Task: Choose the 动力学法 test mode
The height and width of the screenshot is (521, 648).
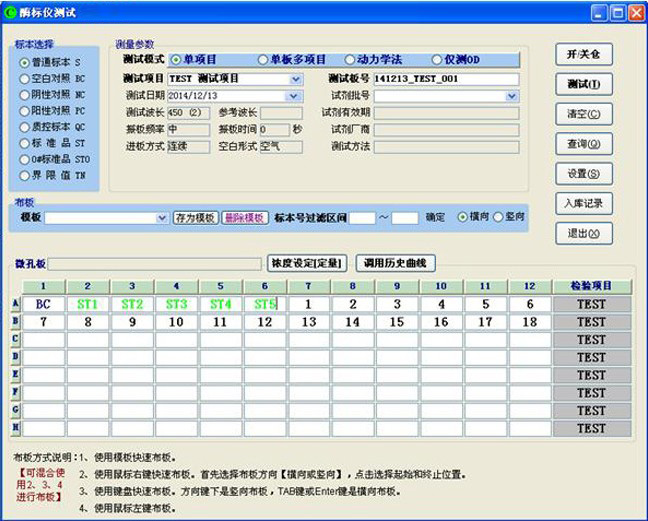Action: (350, 60)
